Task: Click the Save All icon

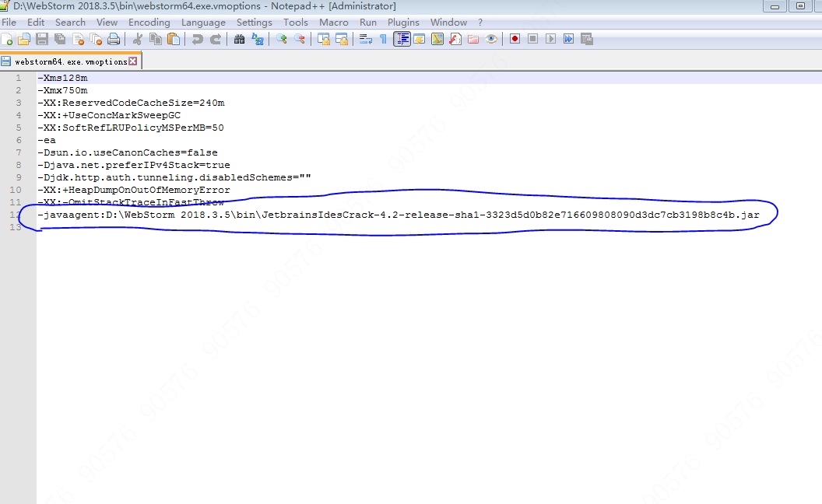Action: 60,40
